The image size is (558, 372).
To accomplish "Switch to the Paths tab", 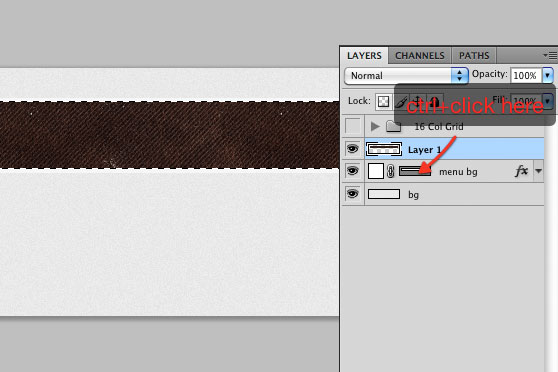I will point(474,56).
